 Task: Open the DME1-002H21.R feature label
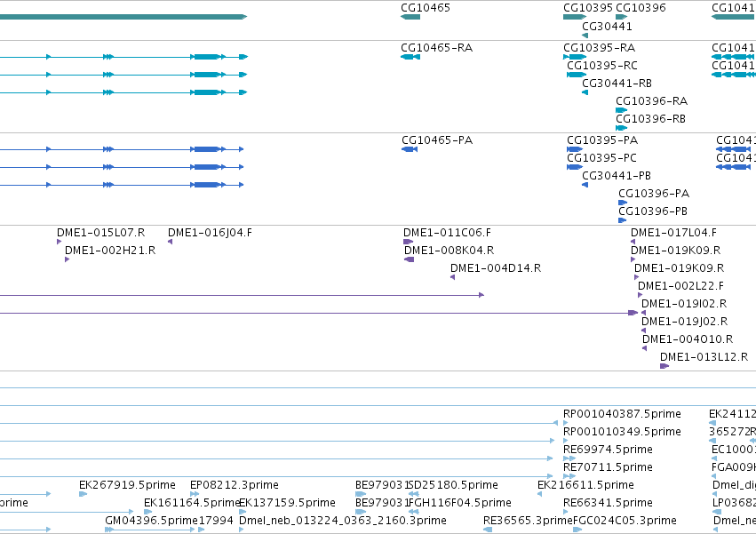(x=110, y=251)
